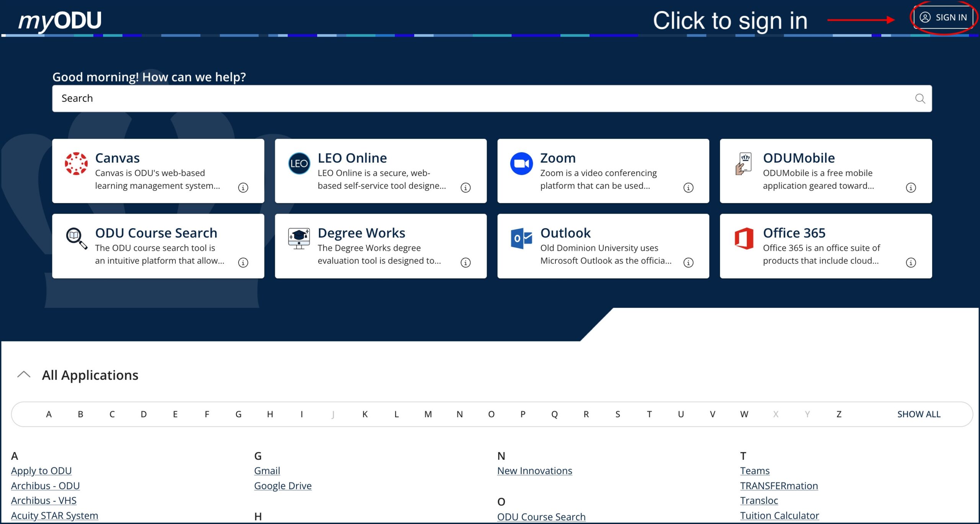Open the Gmail link

(266, 470)
